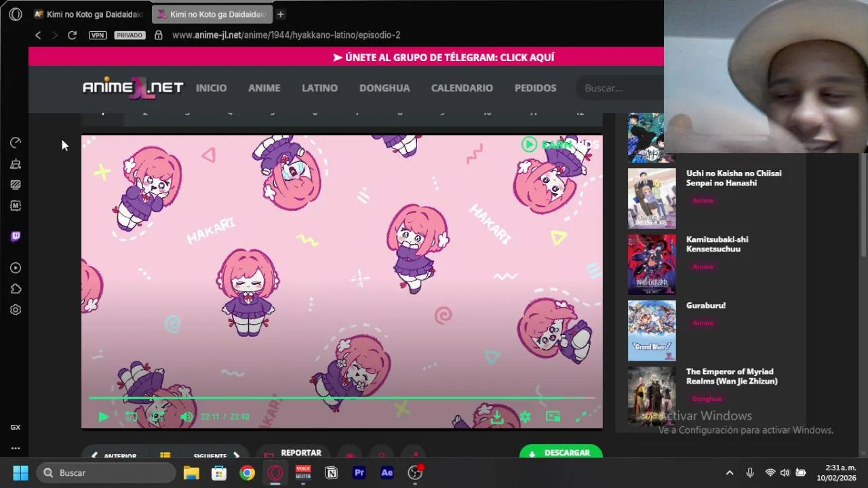Open ANIME in site navigation
Viewport: 868px width, 488px height.
coord(264,88)
